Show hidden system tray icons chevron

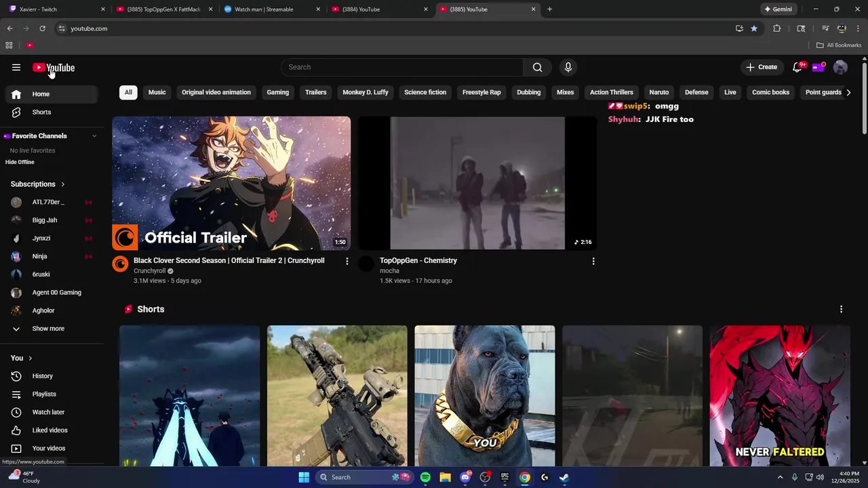pos(780,477)
